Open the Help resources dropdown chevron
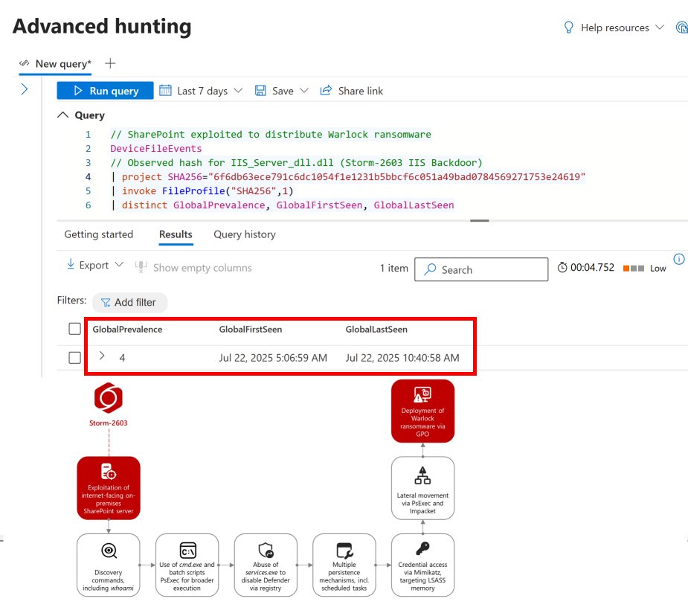Image resolution: width=688 pixels, height=616 pixels. pos(660,28)
